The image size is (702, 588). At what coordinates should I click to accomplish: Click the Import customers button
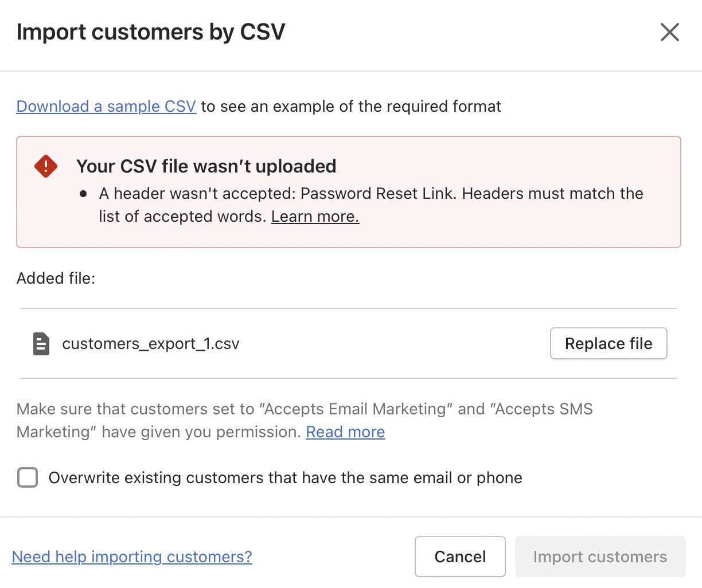point(600,556)
